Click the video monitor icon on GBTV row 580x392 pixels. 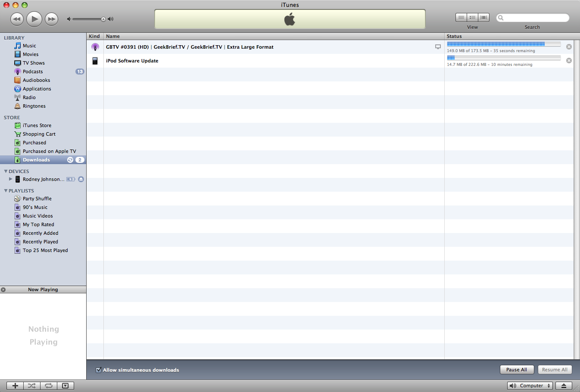point(438,47)
